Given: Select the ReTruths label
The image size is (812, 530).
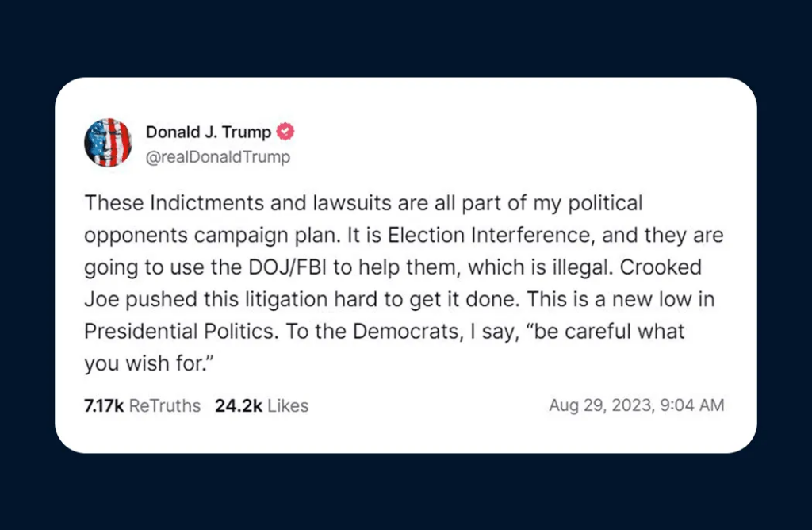Looking at the screenshot, I should click(x=164, y=406).
